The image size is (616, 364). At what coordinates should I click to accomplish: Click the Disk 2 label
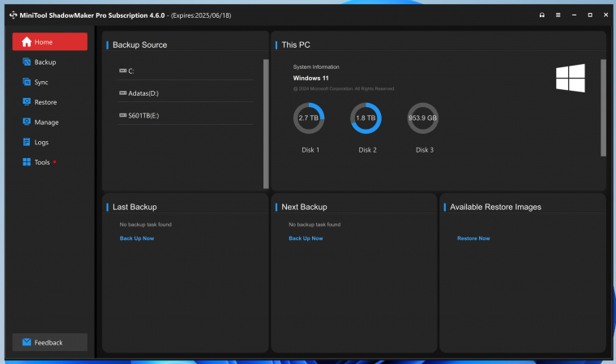click(367, 150)
